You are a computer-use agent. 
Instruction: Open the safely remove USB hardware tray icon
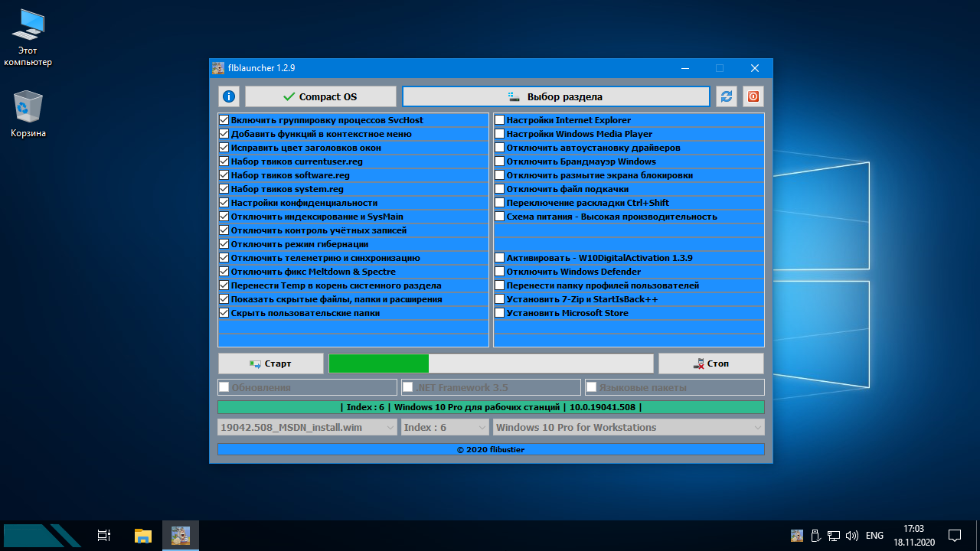pos(816,536)
